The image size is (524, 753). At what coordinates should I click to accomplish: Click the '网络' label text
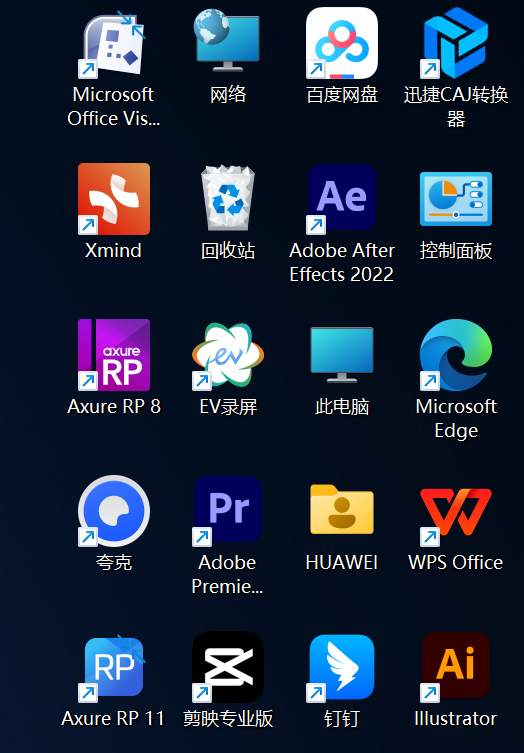pos(228,95)
